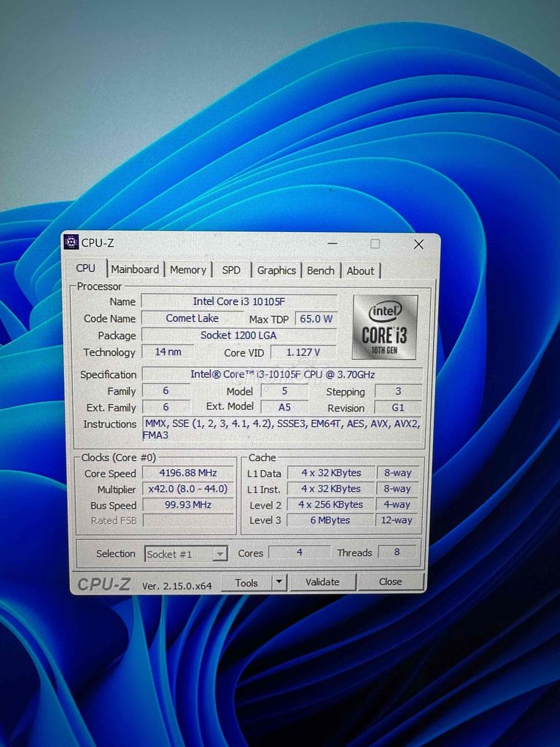560x747 pixels.
Task: Click the Level 3 12-way cell
Action: pos(397,520)
